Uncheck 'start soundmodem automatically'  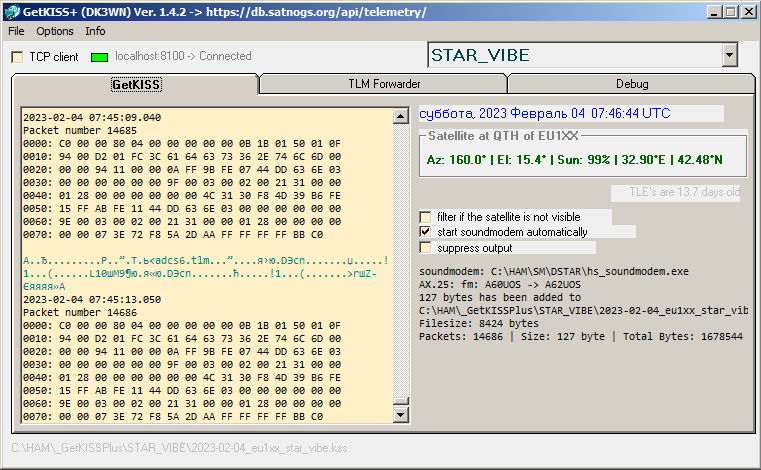(x=425, y=232)
